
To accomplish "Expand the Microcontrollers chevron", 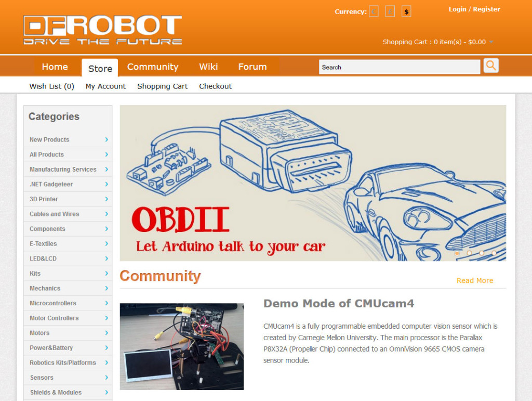I will pos(107,303).
